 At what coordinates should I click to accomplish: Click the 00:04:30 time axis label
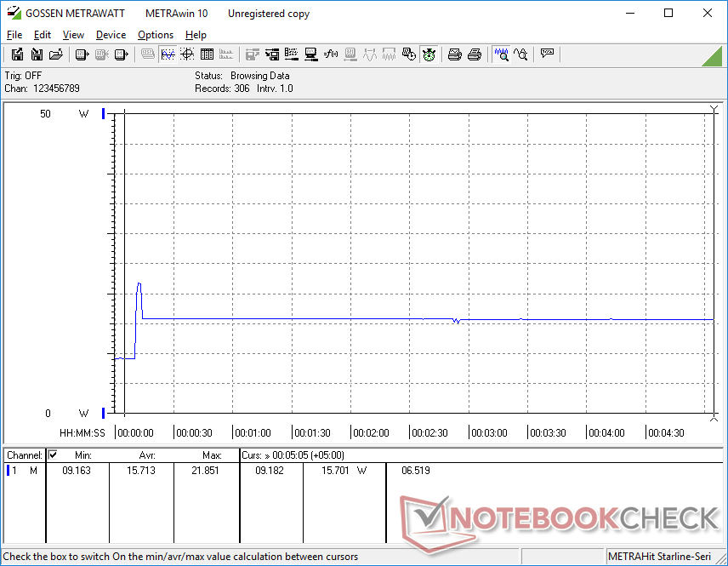pyautogui.click(x=666, y=432)
